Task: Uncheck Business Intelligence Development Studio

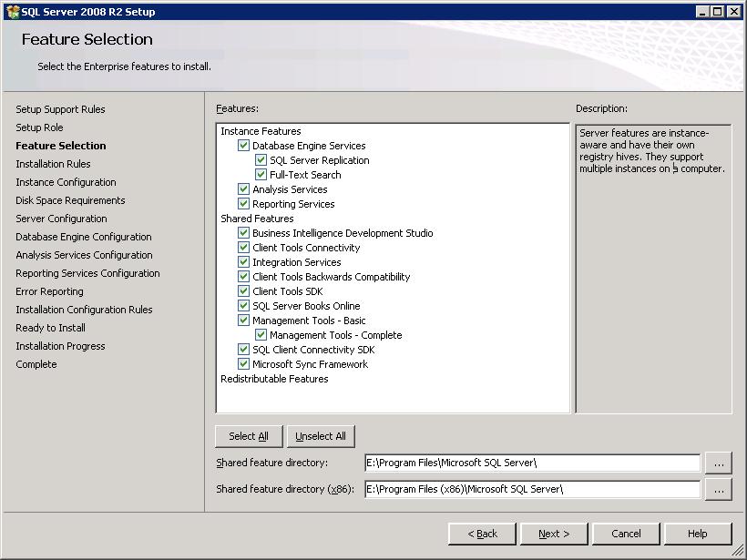Action: 243,233
